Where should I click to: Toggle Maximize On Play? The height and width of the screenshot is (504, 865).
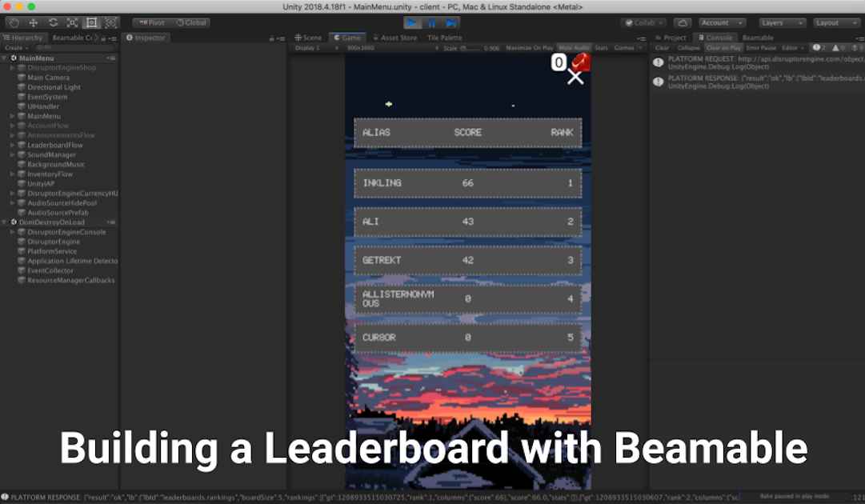[529, 48]
